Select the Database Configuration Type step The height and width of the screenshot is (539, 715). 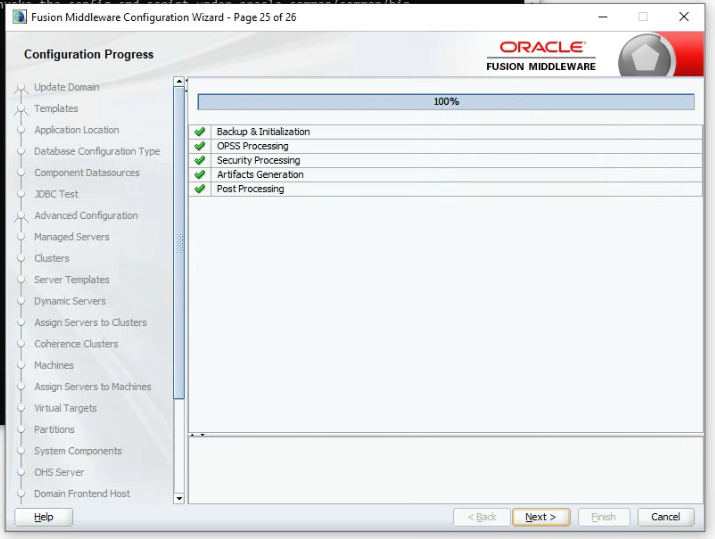[97, 151]
